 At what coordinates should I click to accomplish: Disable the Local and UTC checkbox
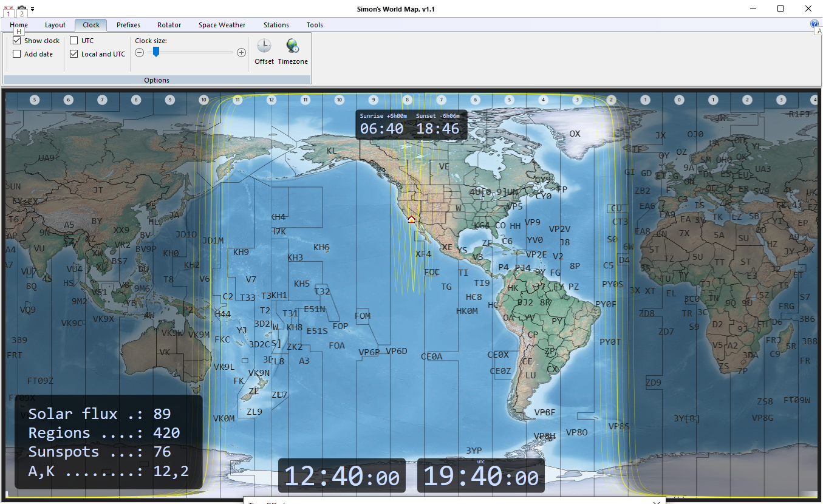[x=74, y=54]
